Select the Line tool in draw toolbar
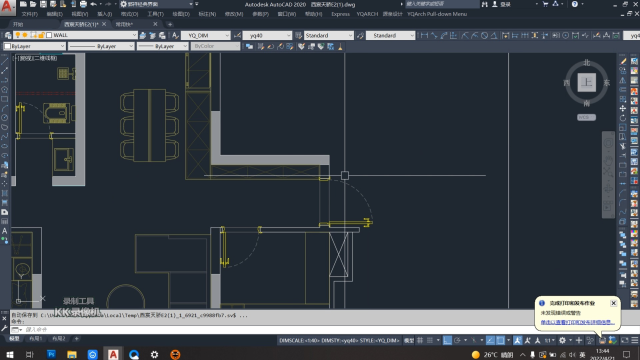This screenshot has width=640, height=360. tap(4, 61)
